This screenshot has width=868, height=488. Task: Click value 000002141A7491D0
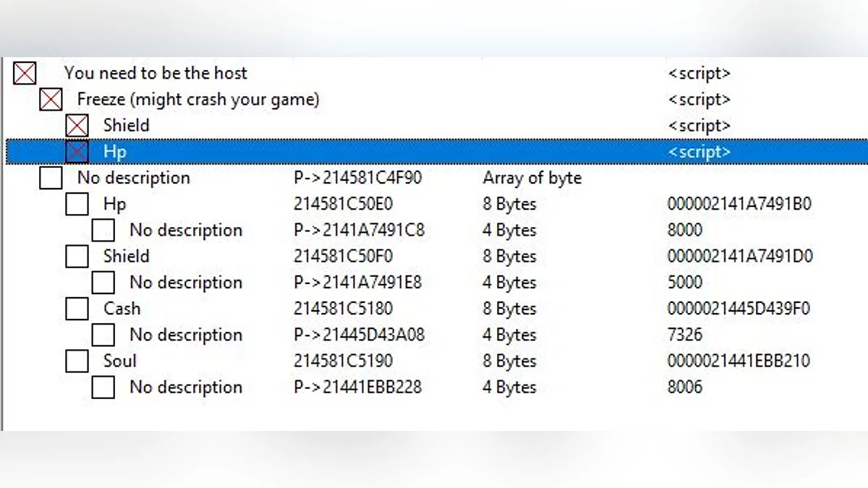[739, 256]
